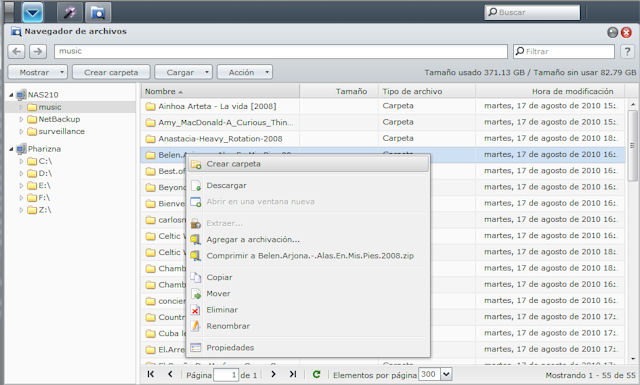
Task: Sort by the Tamaño column header
Action: point(339,91)
